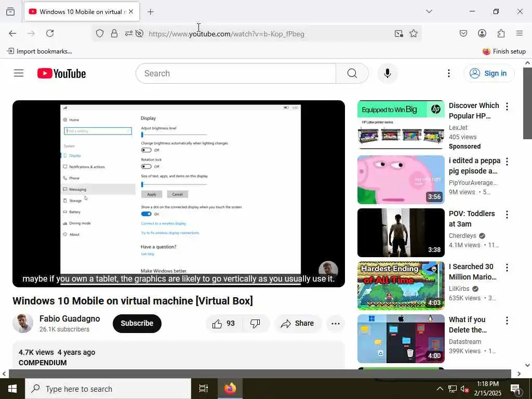Open the HP sponsored ad thumbnail
This screenshot has height=399, width=532.
[401, 125]
